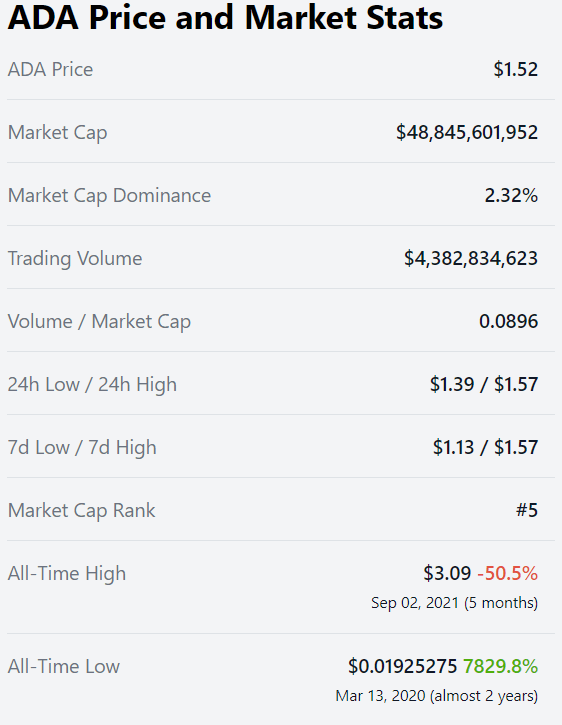Click the Market Cap label
The image size is (562, 725).
click(x=58, y=133)
